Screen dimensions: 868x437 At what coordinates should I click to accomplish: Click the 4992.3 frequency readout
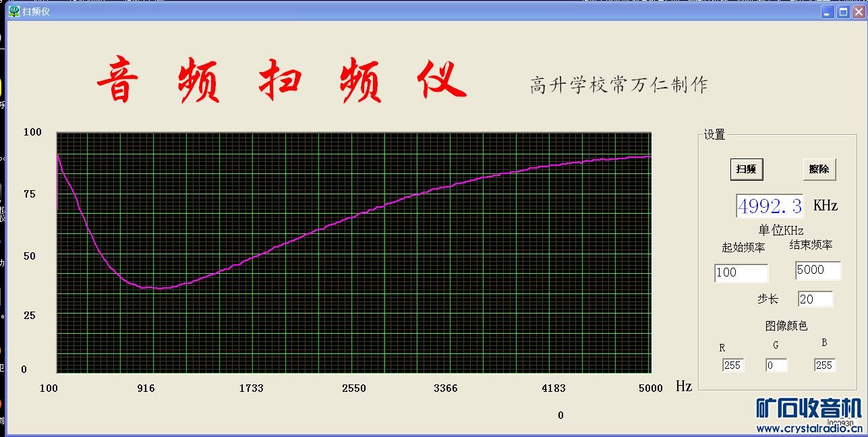click(x=770, y=206)
